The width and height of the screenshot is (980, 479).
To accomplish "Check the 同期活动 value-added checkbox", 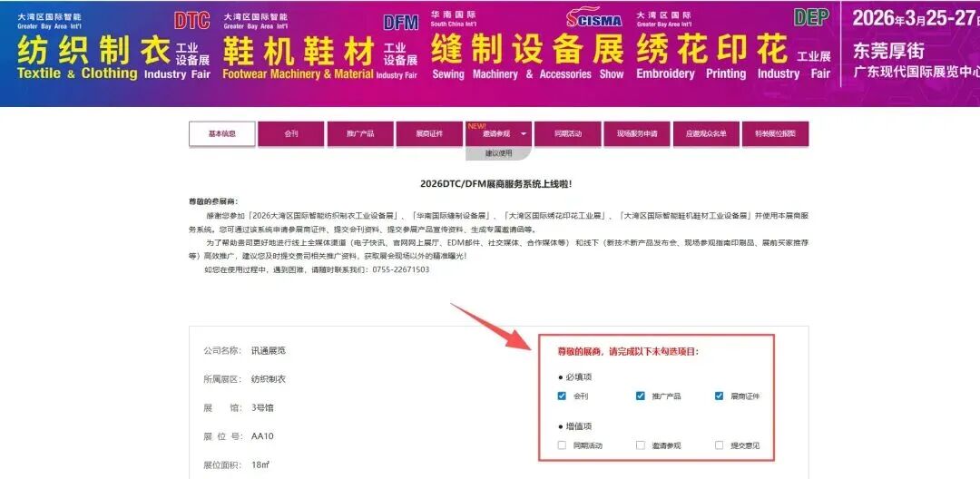I will coord(563,445).
